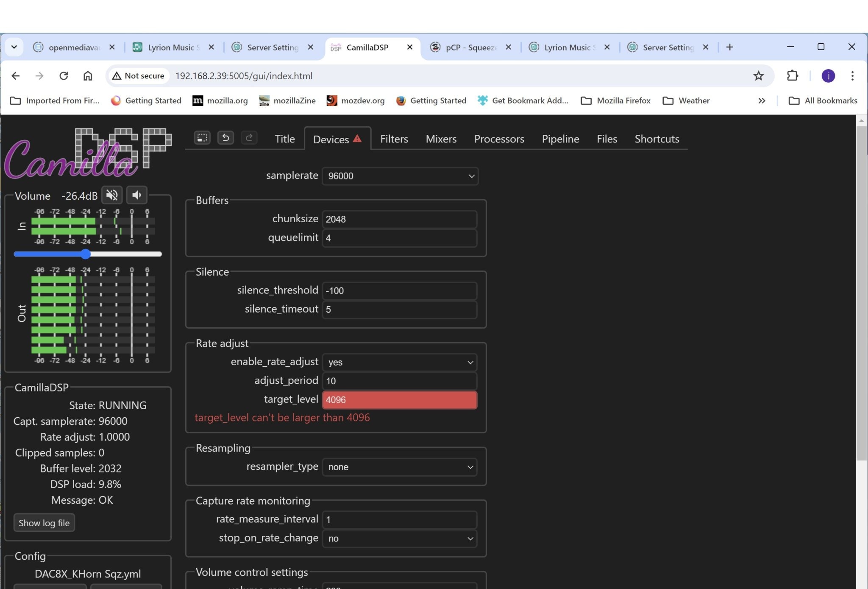The width and height of the screenshot is (868, 589).
Task: Switch to the Processors tab
Action: tap(499, 139)
